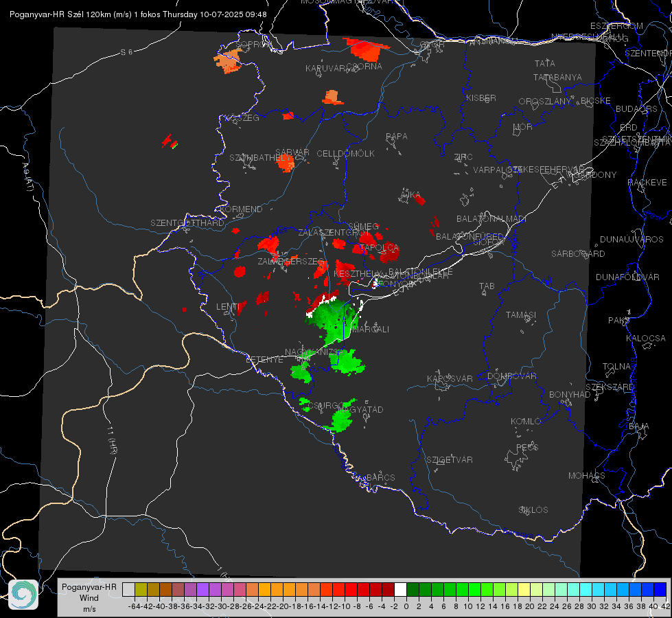Select the MOR city label
Image resolution: width=672 pixels, height=618 pixels.
pos(523,127)
